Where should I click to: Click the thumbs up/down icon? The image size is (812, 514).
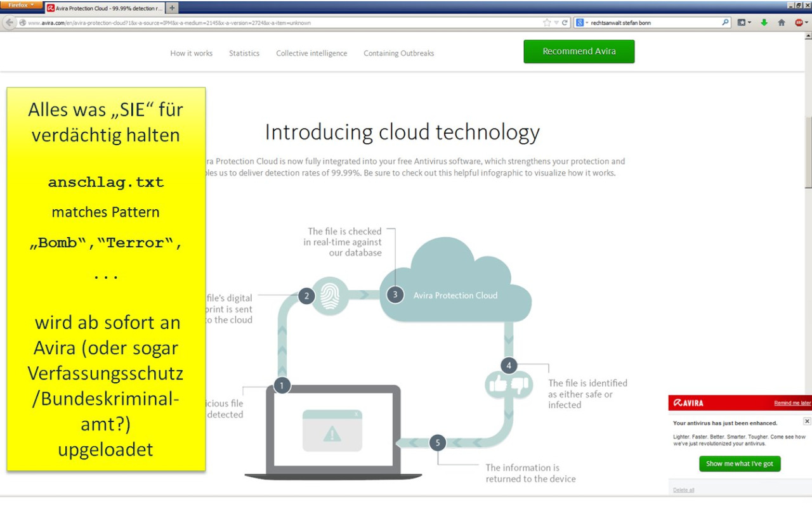[508, 384]
